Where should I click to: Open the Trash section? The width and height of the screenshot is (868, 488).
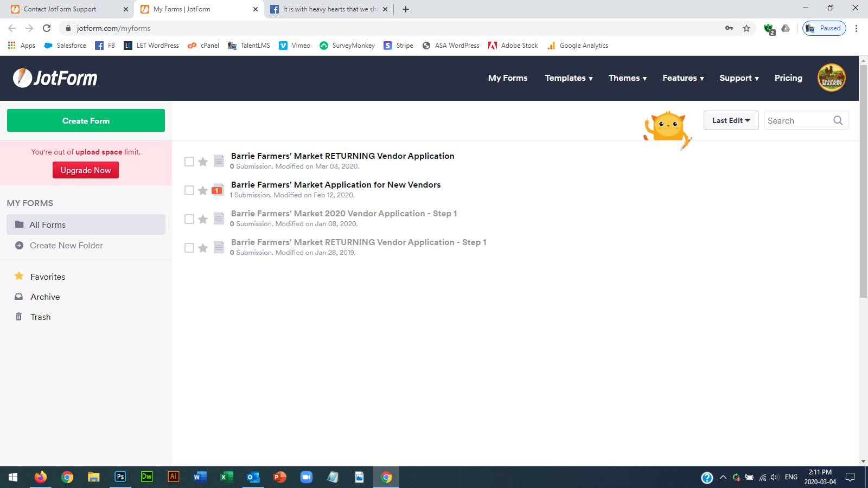click(x=40, y=317)
